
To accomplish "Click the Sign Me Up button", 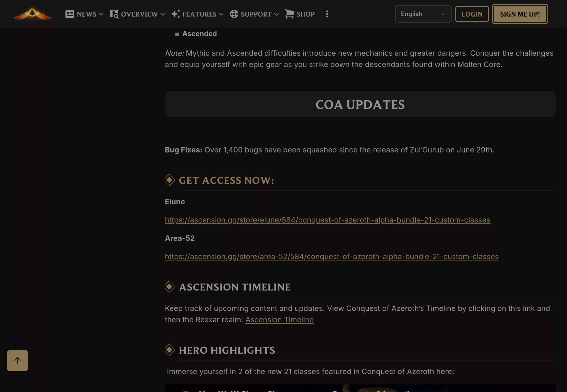I will point(520,14).
